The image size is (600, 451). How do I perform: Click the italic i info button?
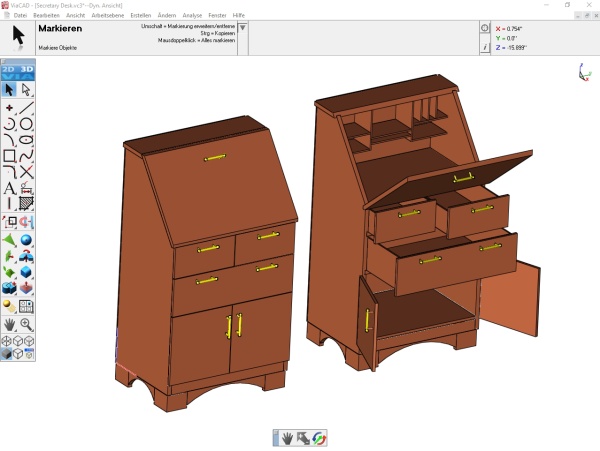click(485, 47)
